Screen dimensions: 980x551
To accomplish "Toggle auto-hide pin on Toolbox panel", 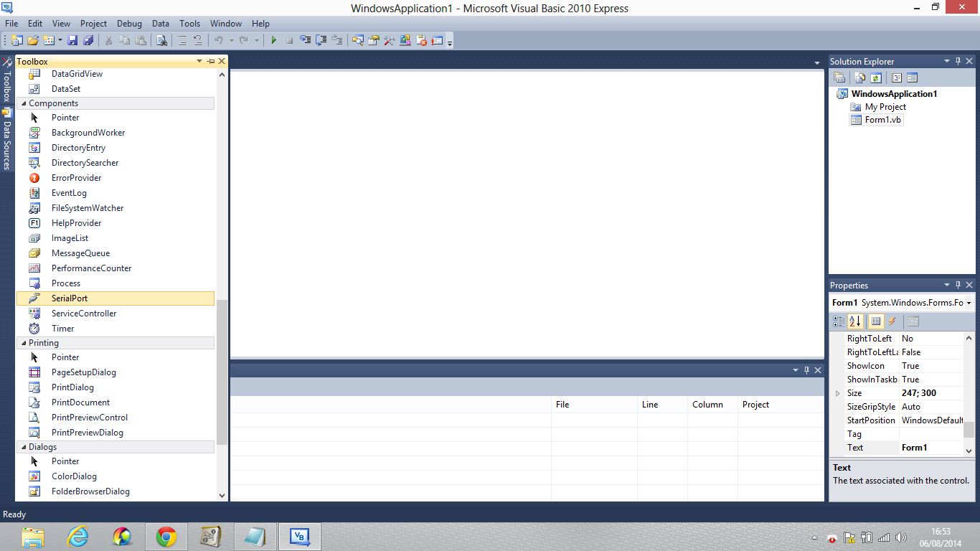I will (x=211, y=62).
